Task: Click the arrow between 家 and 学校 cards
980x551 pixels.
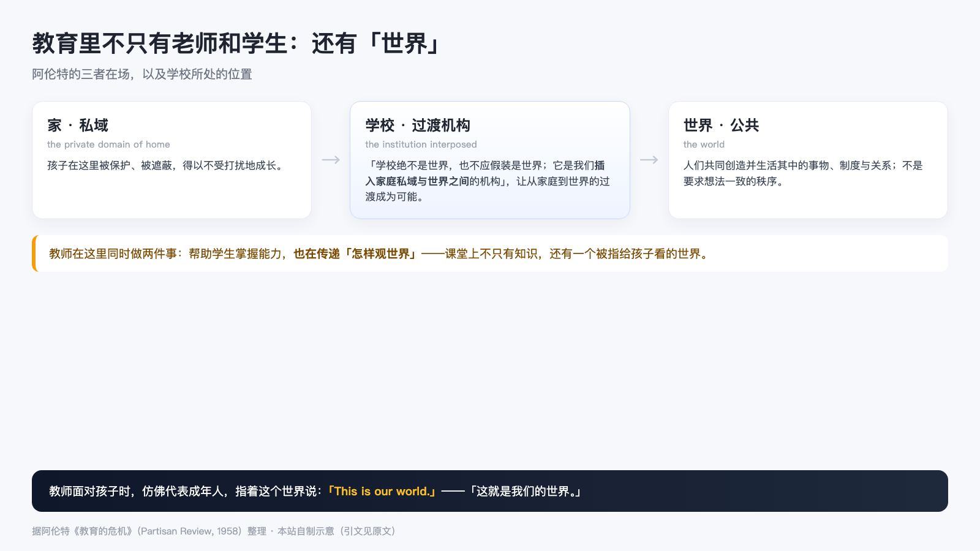Action: click(x=331, y=160)
